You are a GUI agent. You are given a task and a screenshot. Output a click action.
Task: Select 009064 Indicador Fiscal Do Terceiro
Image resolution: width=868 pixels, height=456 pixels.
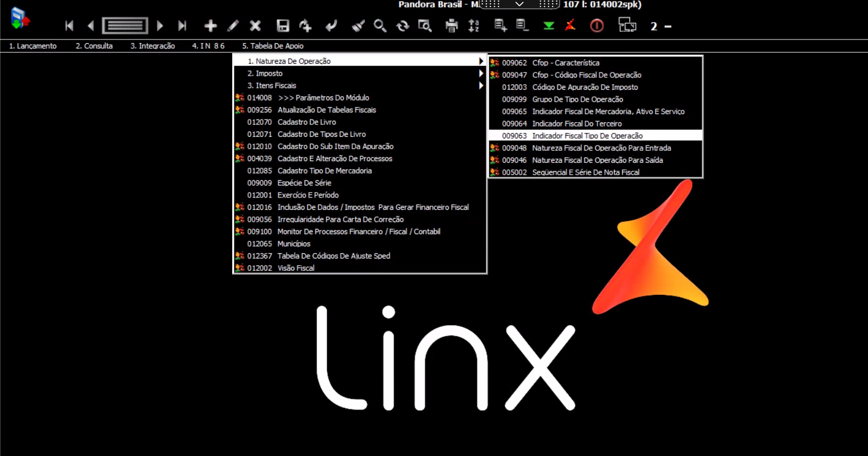(595, 124)
